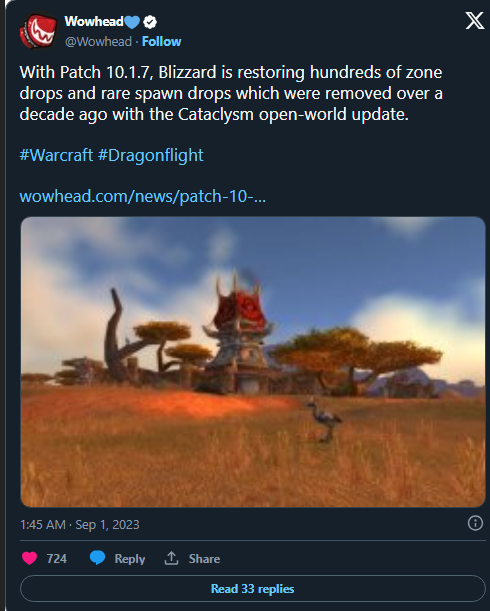Click the Wowhead display name
490x611 pixels.
(94, 21)
